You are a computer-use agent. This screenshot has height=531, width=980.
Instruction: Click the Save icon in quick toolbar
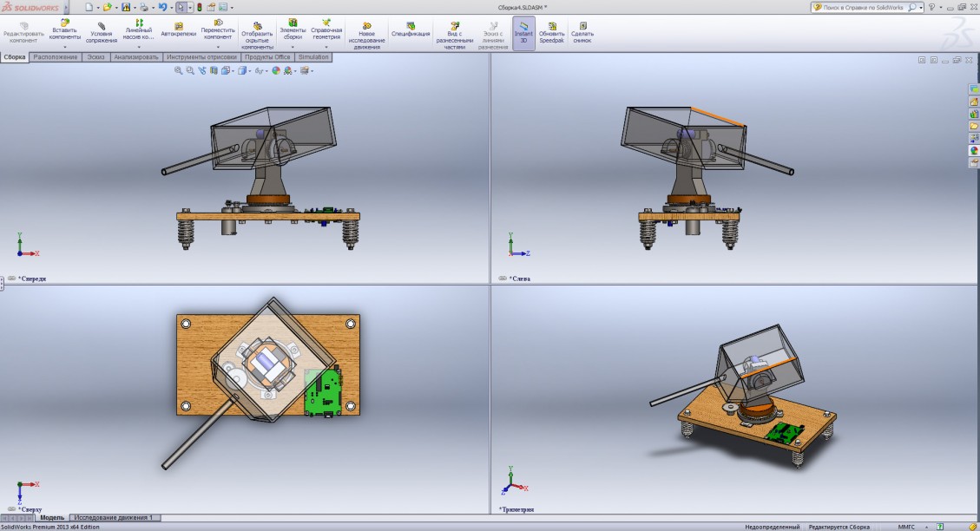126,8
